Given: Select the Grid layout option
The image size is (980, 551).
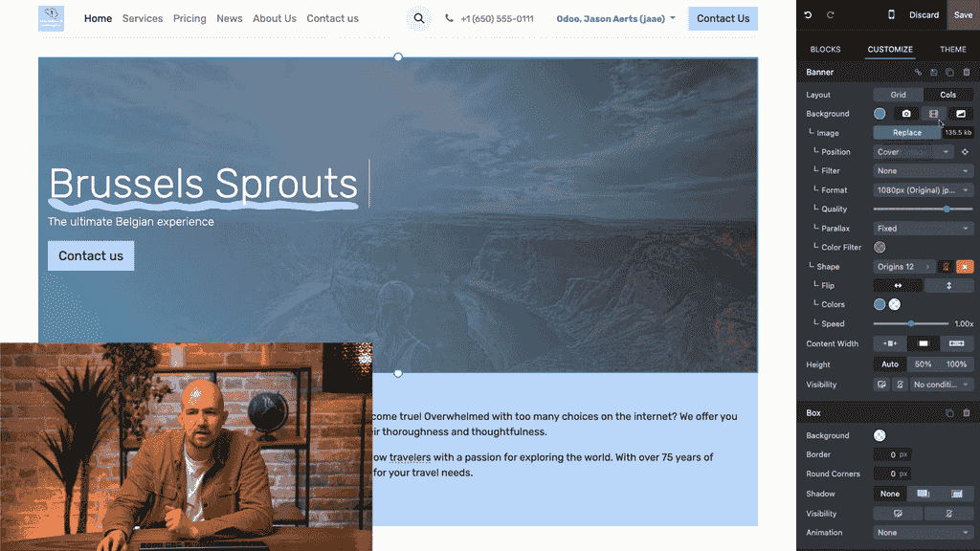Looking at the screenshot, I should tap(898, 95).
